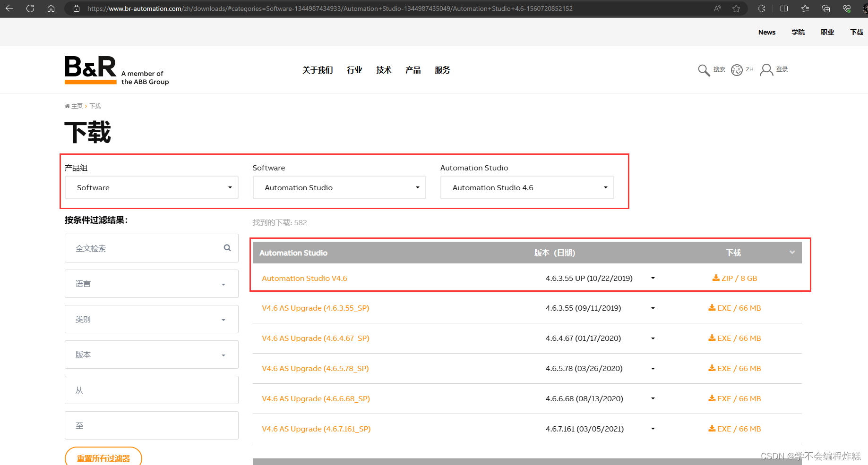Expand the 类别 filter dropdown

[152, 319]
